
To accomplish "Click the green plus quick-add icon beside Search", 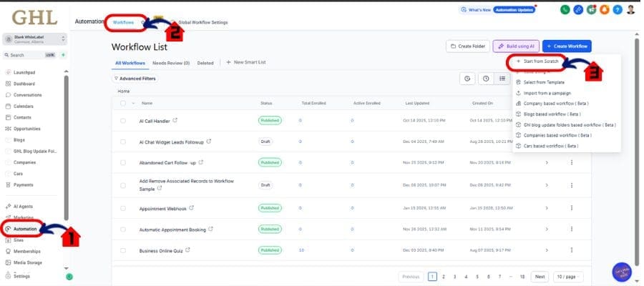I will point(63,55).
